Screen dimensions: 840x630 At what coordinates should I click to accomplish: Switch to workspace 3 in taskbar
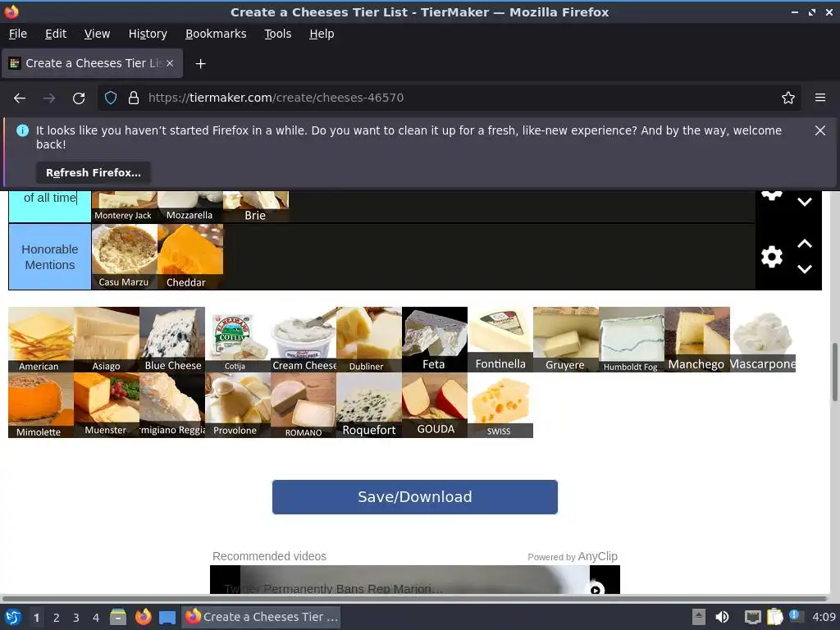76,617
